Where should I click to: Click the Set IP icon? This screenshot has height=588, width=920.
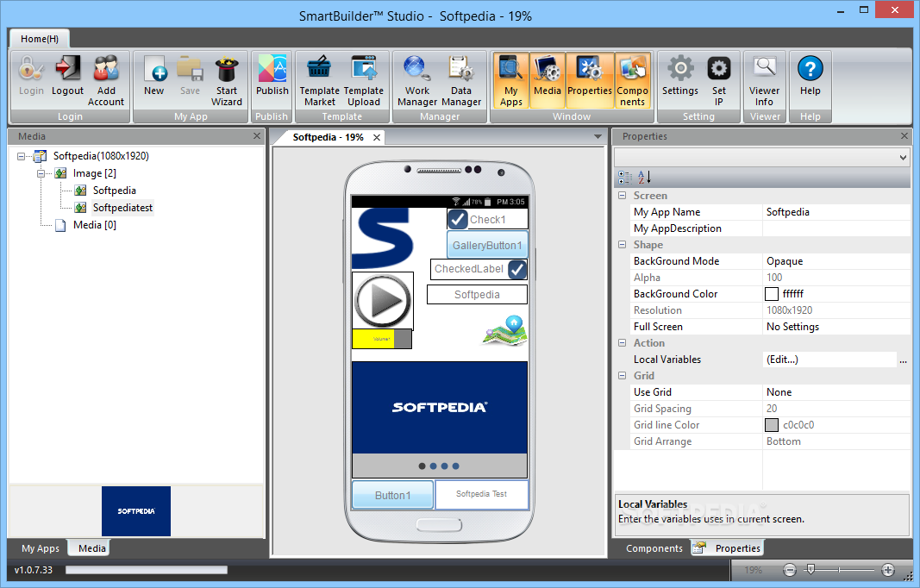[719, 81]
